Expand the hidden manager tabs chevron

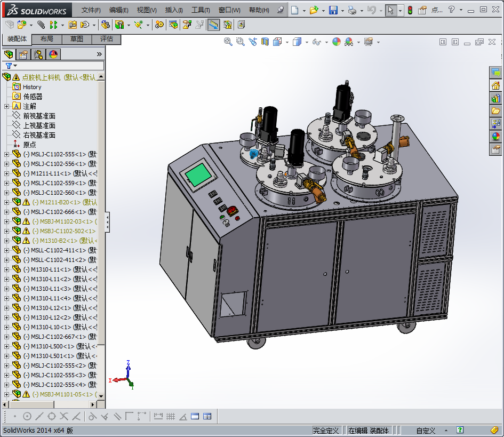[x=99, y=54]
